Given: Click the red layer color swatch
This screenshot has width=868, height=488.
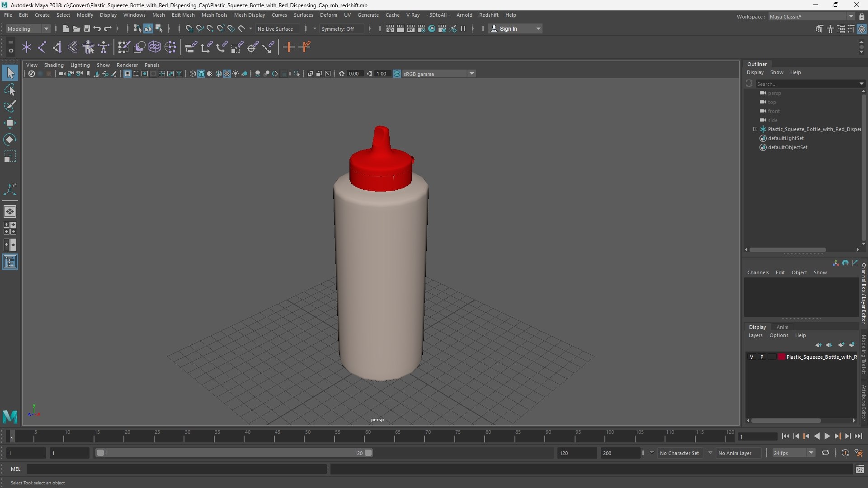Looking at the screenshot, I should pyautogui.click(x=782, y=357).
